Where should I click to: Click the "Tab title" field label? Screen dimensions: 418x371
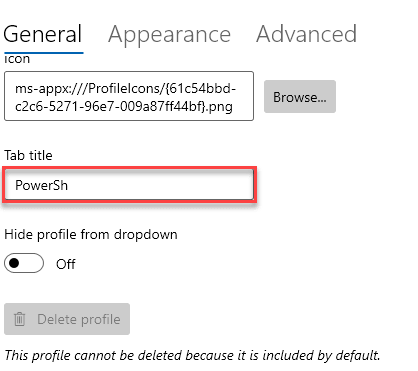tap(28, 155)
